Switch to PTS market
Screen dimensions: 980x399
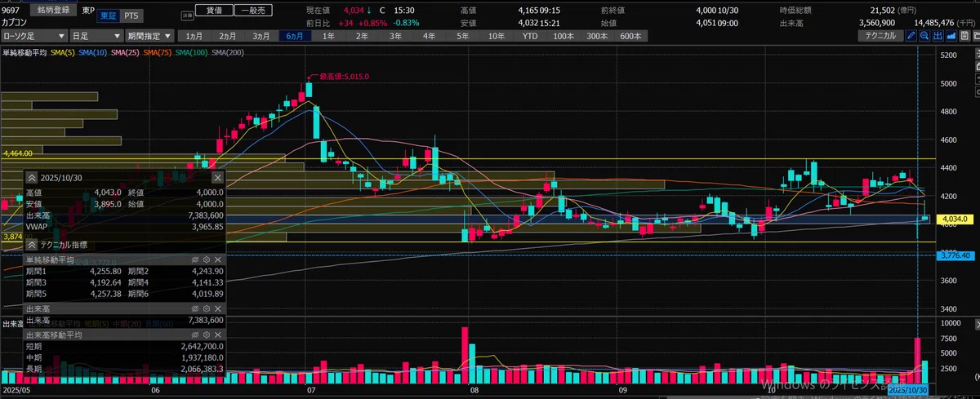(x=131, y=16)
